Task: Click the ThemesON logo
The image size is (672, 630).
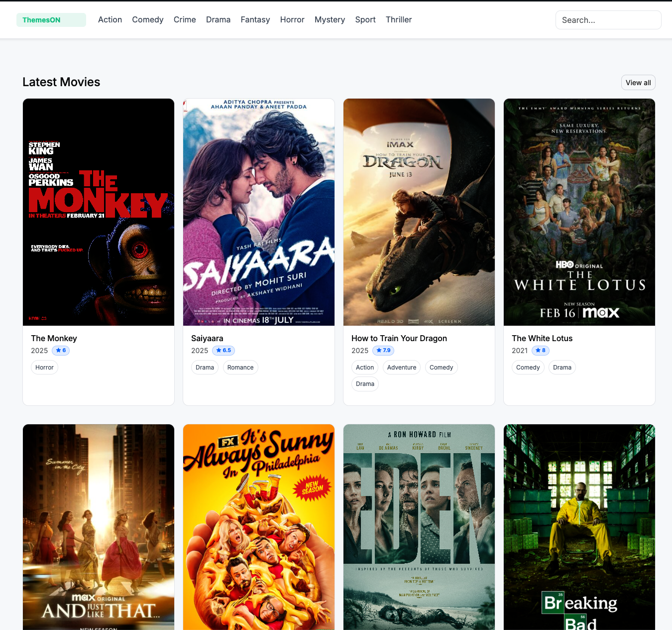Action: coord(51,20)
